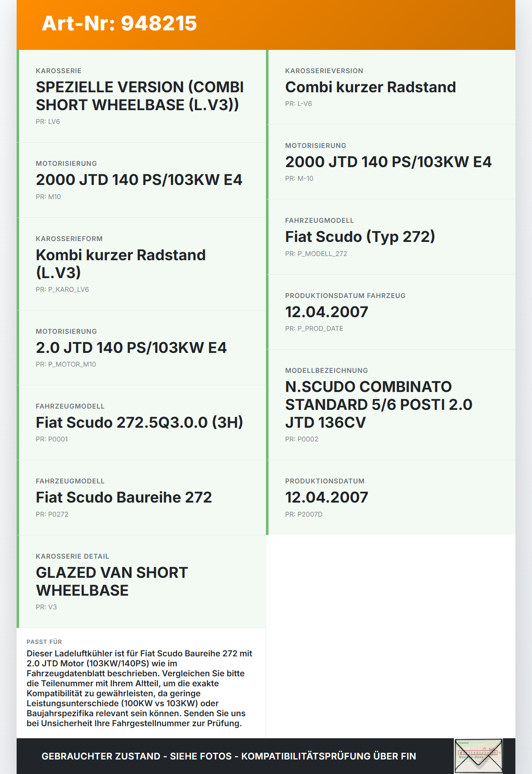The image size is (532, 774).
Task: Select the SPEZIELLE VERSION Karosserie entry
Action: click(140, 96)
